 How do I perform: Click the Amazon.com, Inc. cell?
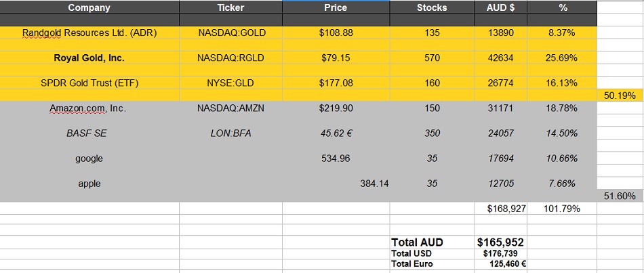pos(89,108)
